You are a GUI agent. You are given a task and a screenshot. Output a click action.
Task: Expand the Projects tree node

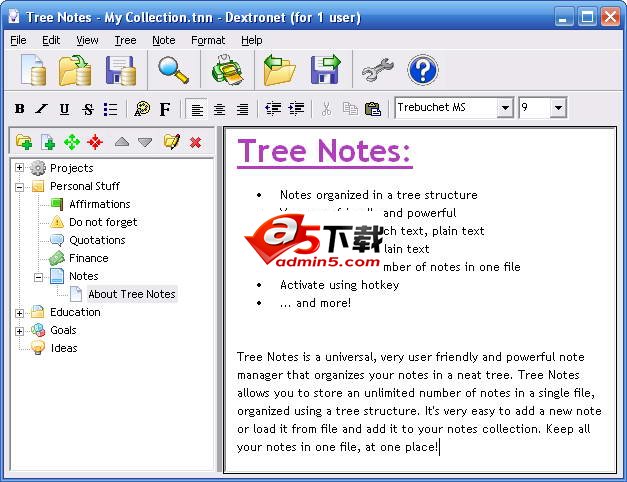tap(19, 168)
